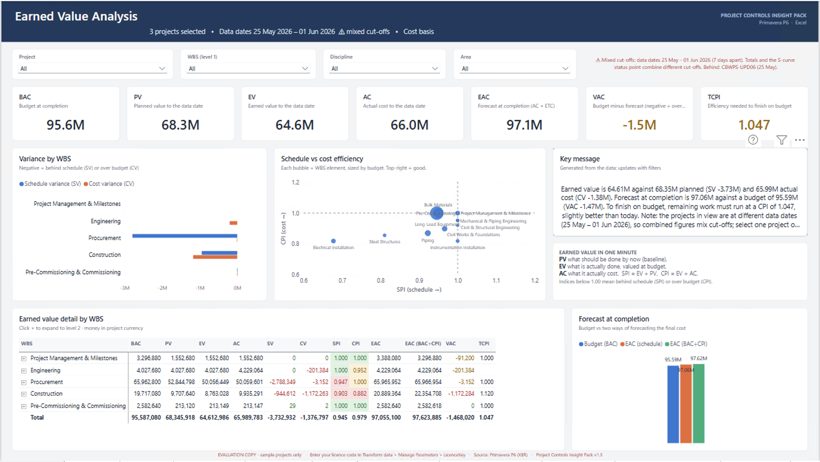Sort the table by the SV column header
The height and width of the screenshot is (462, 820).
coord(270,343)
